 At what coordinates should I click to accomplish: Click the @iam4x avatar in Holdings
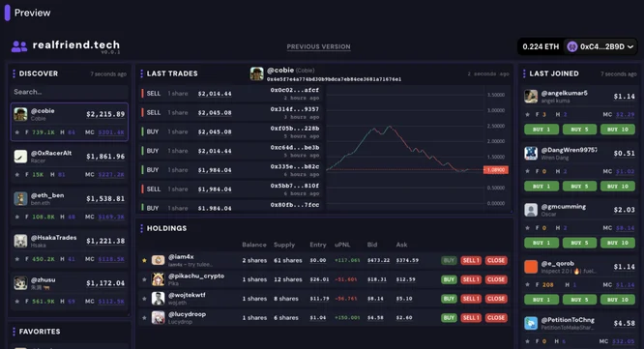(x=159, y=260)
